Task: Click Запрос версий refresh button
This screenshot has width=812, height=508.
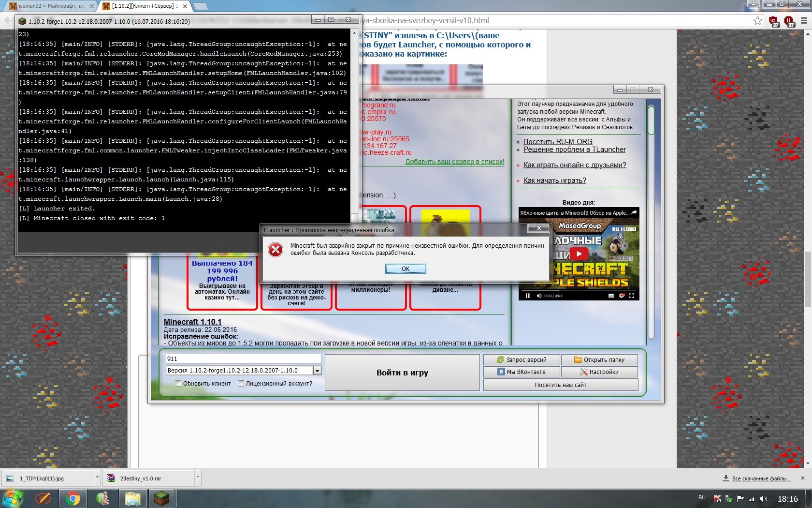Action: click(x=522, y=360)
